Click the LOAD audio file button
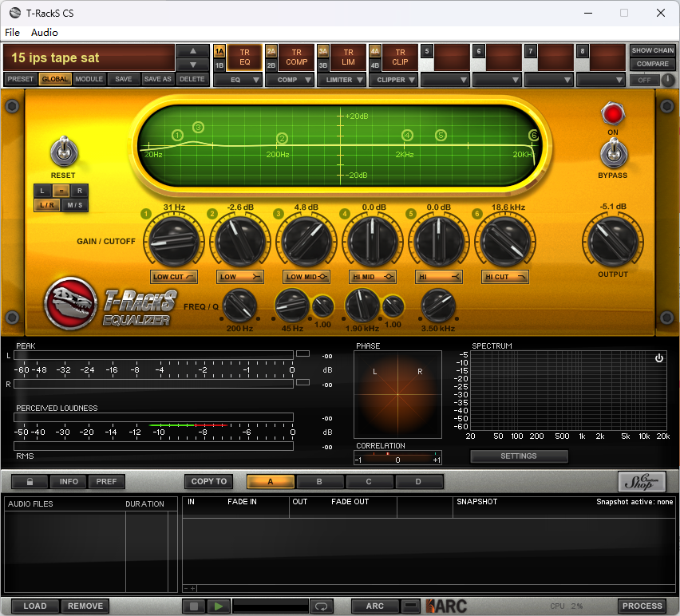The width and height of the screenshot is (680, 616). click(34, 606)
